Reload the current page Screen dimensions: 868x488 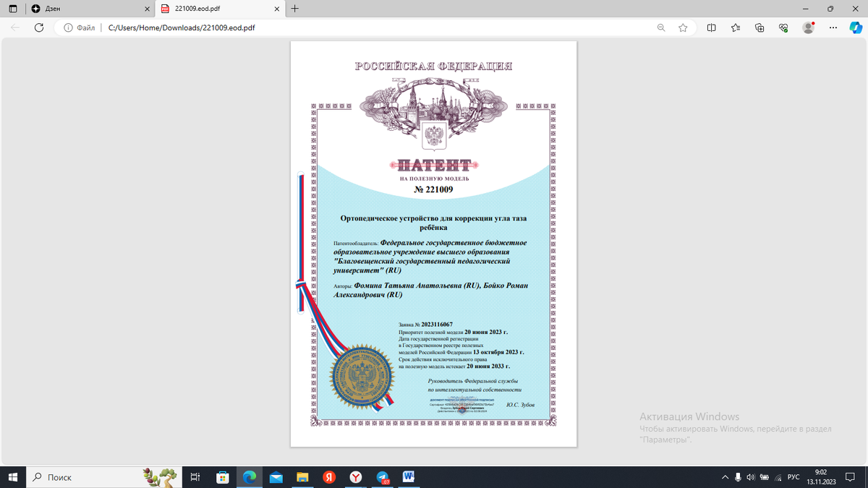39,27
